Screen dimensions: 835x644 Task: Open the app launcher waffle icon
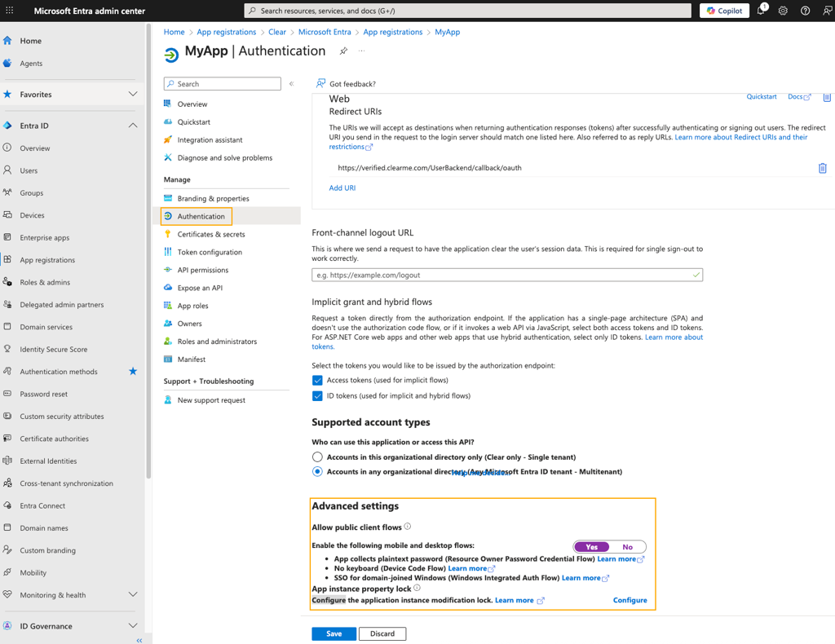[x=10, y=11]
